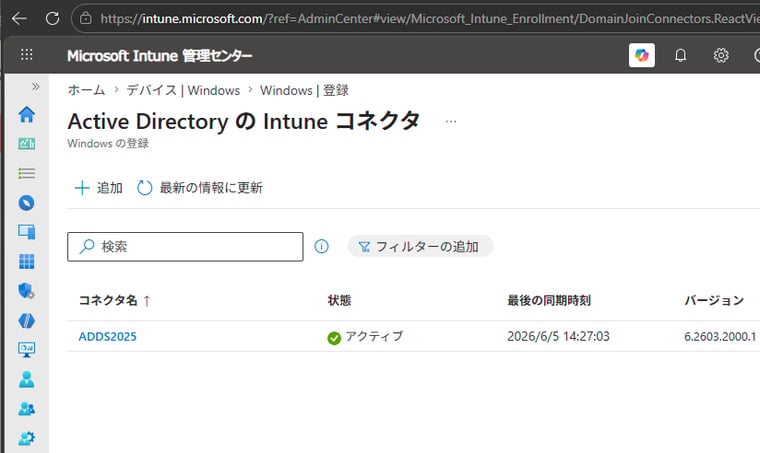Click the 最後の同期時刻 column header

(549, 300)
